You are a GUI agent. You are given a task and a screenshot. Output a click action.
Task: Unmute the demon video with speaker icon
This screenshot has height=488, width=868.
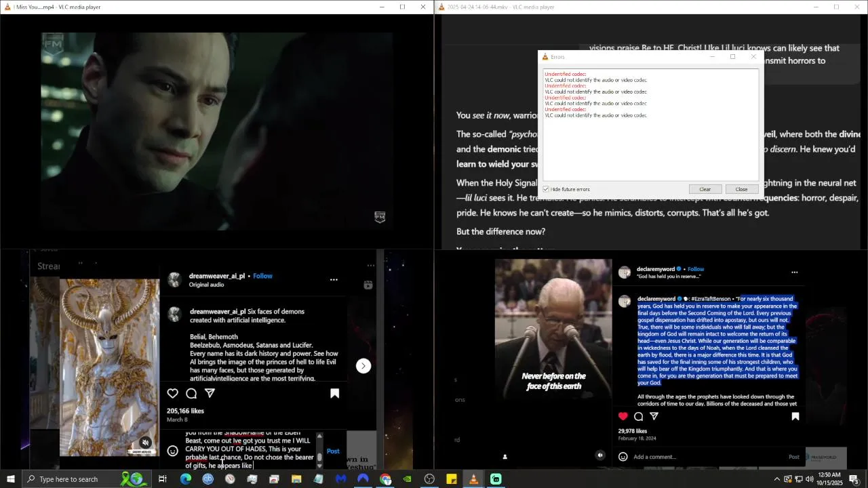[x=145, y=443]
